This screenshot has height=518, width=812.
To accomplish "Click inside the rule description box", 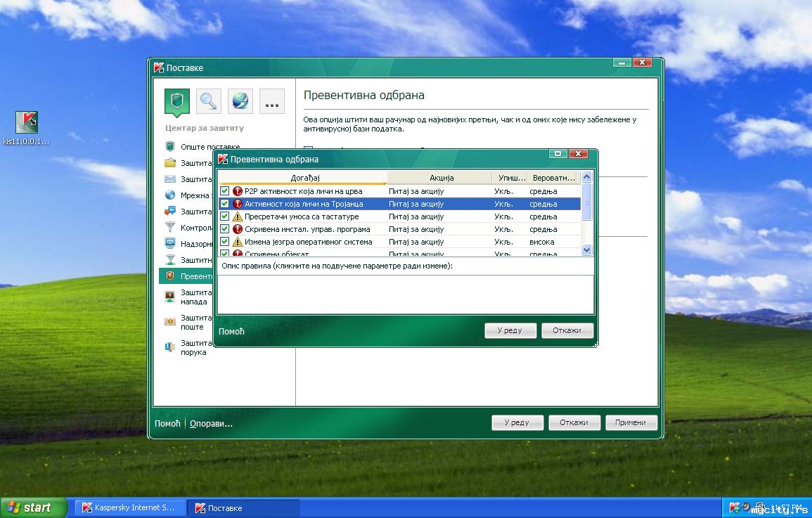I will tap(406, 294).
